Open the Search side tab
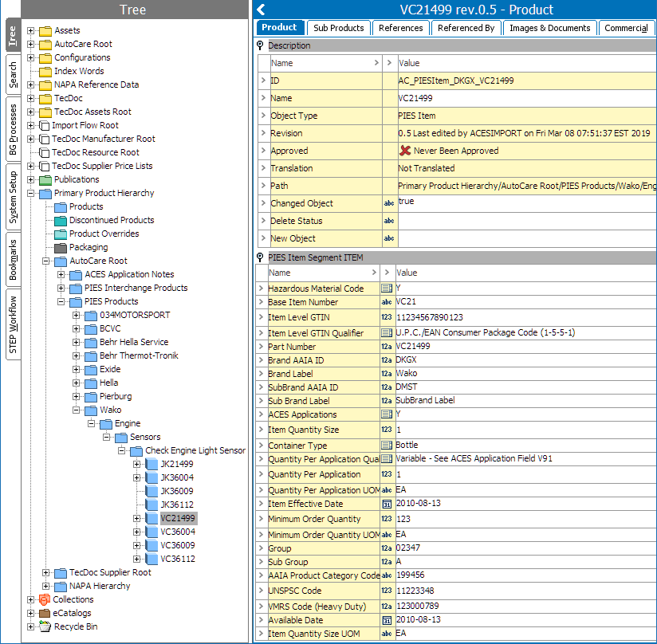 (12, 76)
